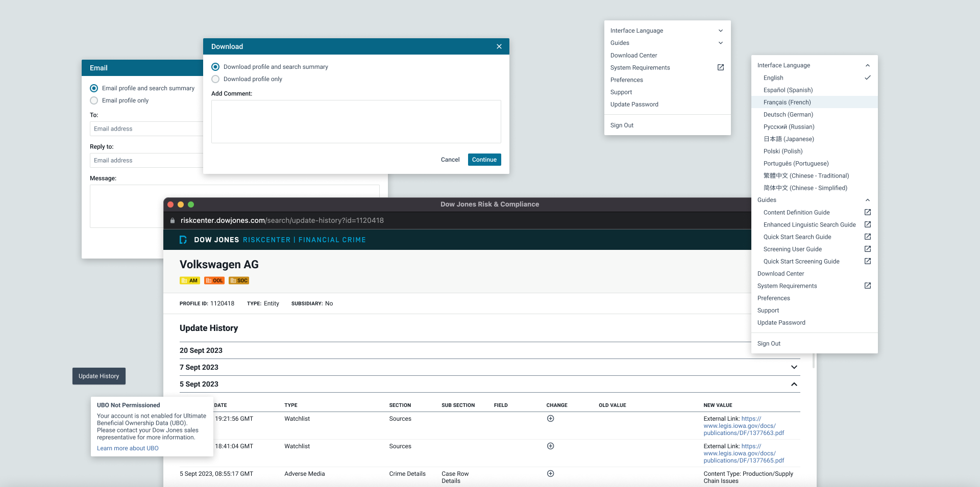980x487 pixels.
Task: Click the padlock icon in the address bar
Action: click(173, 220)
